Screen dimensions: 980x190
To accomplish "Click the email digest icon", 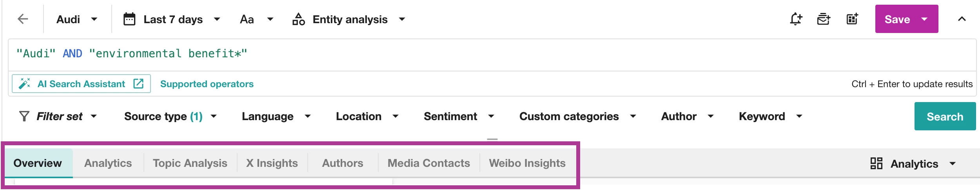I will tap(824, 19).
